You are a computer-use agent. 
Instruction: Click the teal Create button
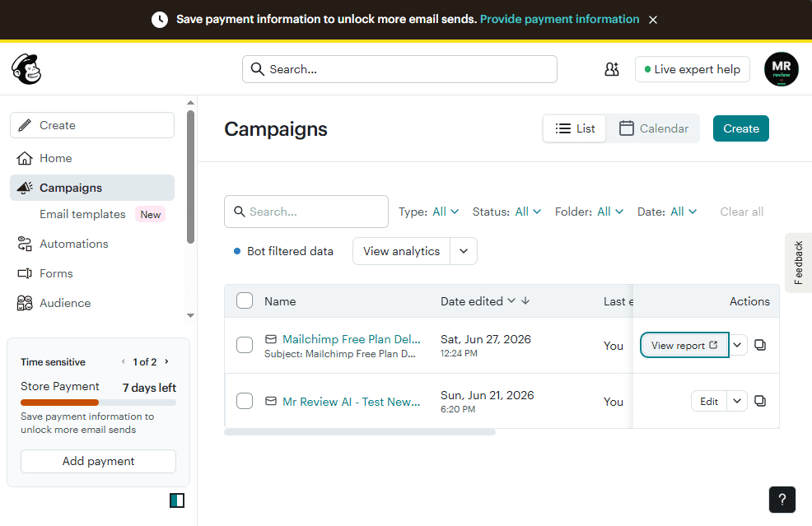point(740,128)
